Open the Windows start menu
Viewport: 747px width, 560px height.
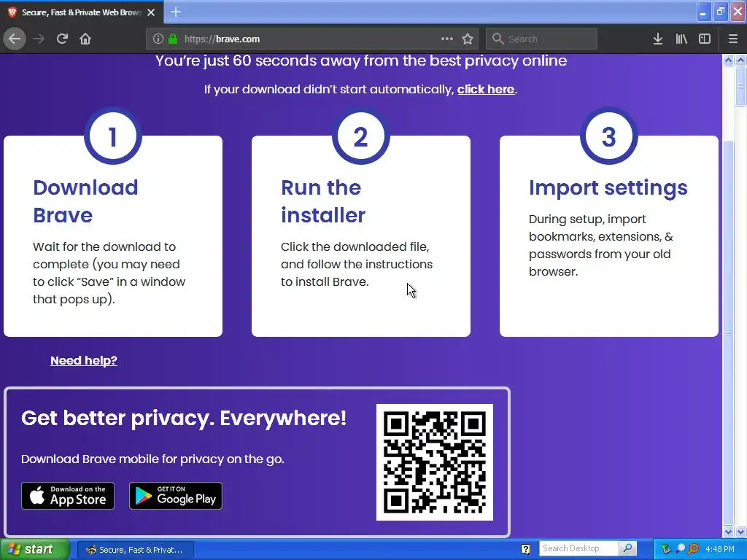tap(34, 550)
